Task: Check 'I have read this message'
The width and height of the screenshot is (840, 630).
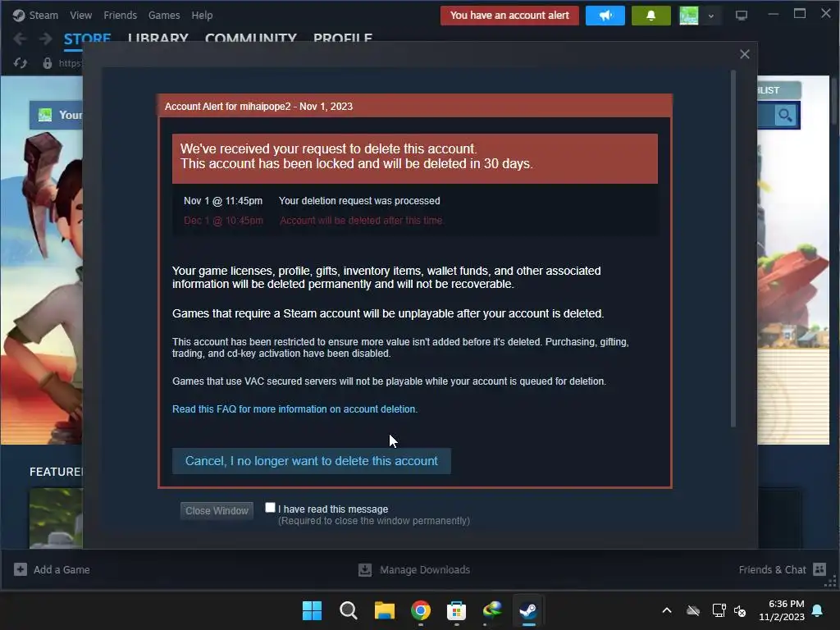Action: coord(270,507)
